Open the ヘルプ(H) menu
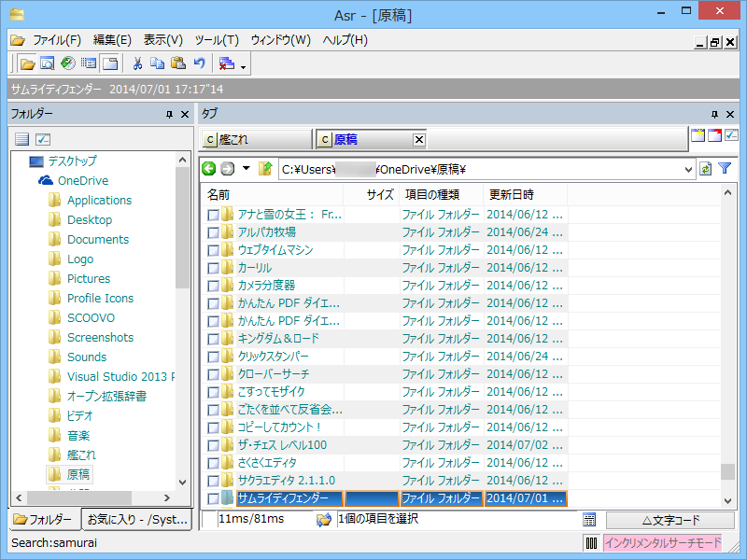747x560 pixels. [x=345, y=40]
